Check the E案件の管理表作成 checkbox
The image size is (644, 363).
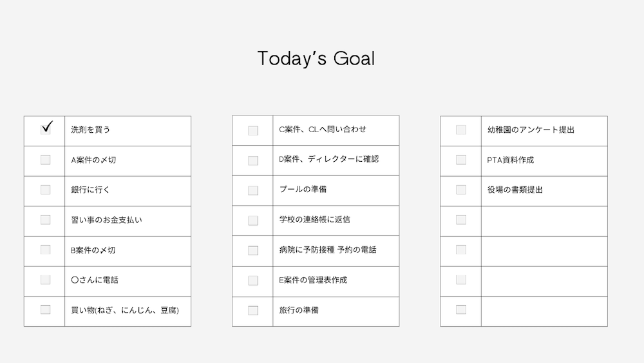pos(253,280)
